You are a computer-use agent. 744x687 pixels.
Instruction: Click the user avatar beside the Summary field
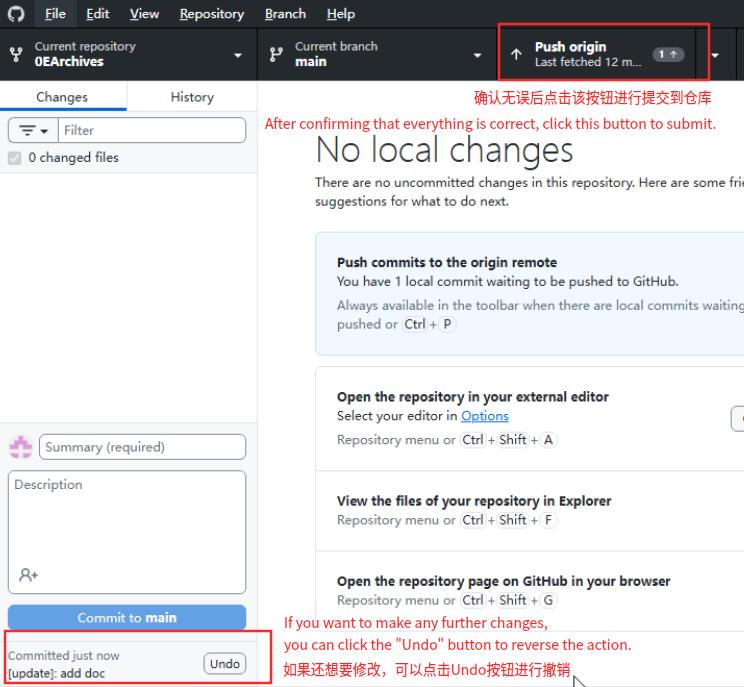pos(20,447)
